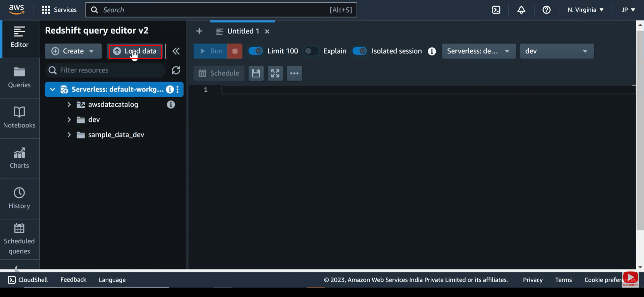
Task: Open the Editor sidebar view
Action: coord(19,38)
